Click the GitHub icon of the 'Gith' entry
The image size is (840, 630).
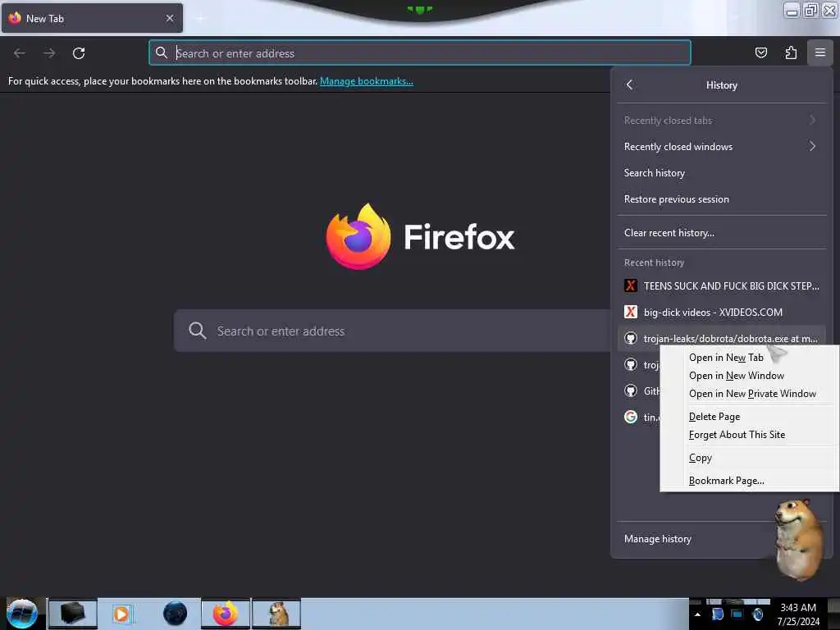tap(631, 390)
